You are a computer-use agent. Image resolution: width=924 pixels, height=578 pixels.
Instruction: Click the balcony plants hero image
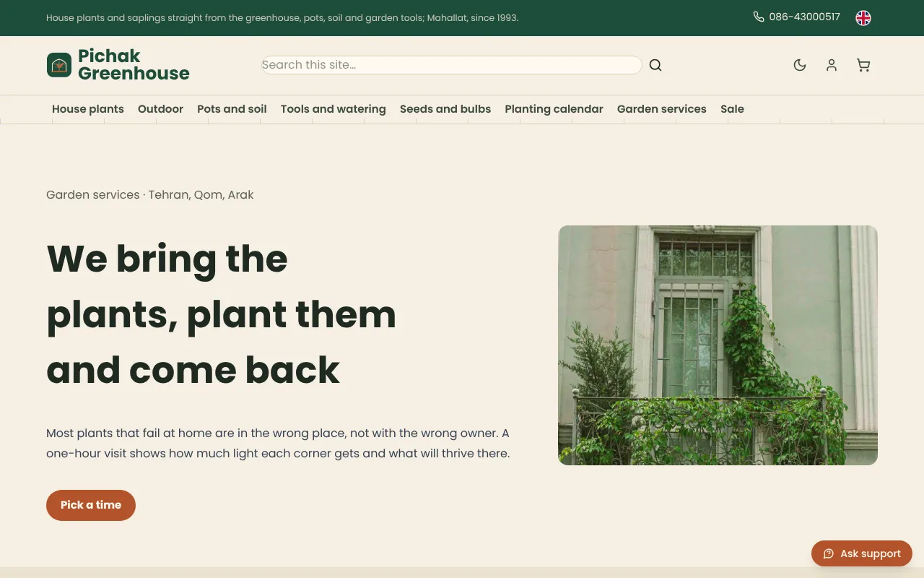click(718, 345)
